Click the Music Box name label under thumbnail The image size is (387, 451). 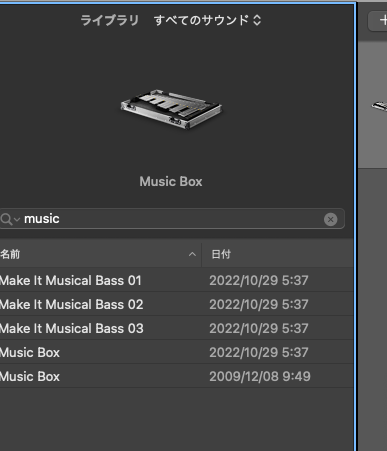pyautogui.click(x=171, y=182)
